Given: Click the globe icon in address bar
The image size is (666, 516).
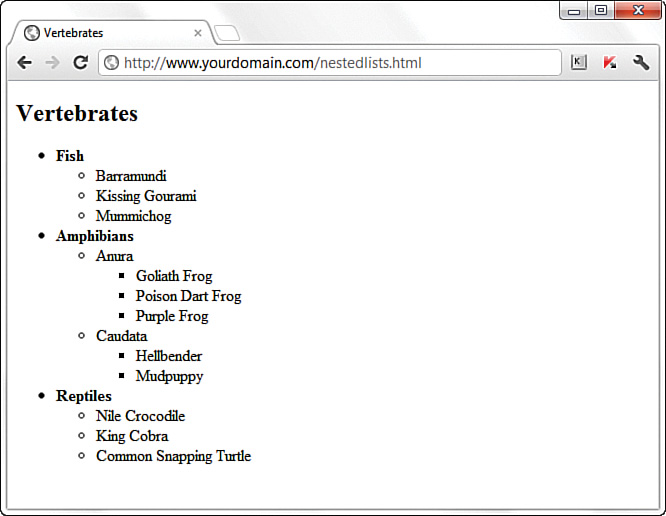Looking at the screenshot, I should pyautogui.click(x=111, y=63).
